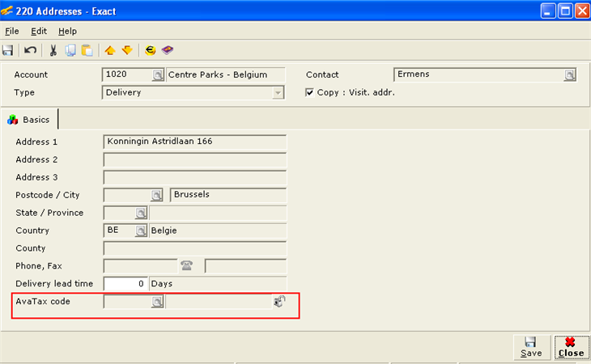The height and width of the screenshot is (364, 591).
Task: Click the Delivery lead time field
Action: click(x=125, y=283)
